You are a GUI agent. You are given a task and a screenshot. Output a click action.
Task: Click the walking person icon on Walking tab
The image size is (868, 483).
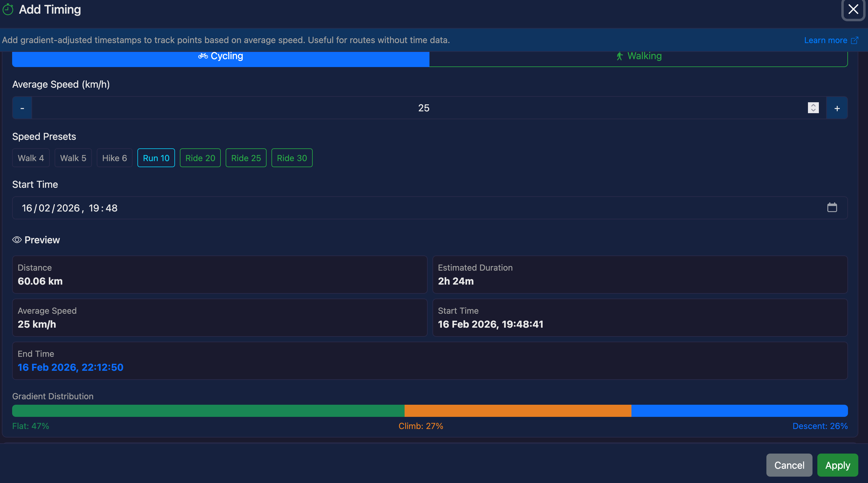click(620, 56)
